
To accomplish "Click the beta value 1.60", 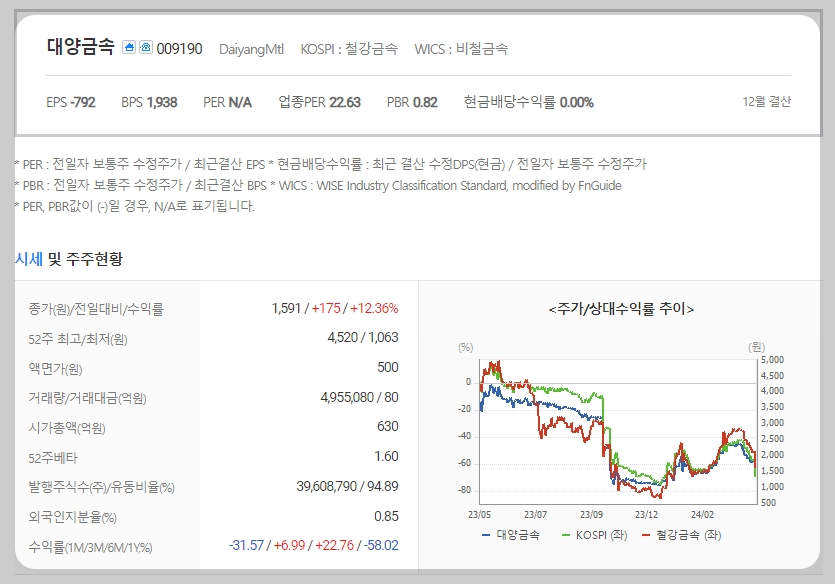I will [387, 456].
